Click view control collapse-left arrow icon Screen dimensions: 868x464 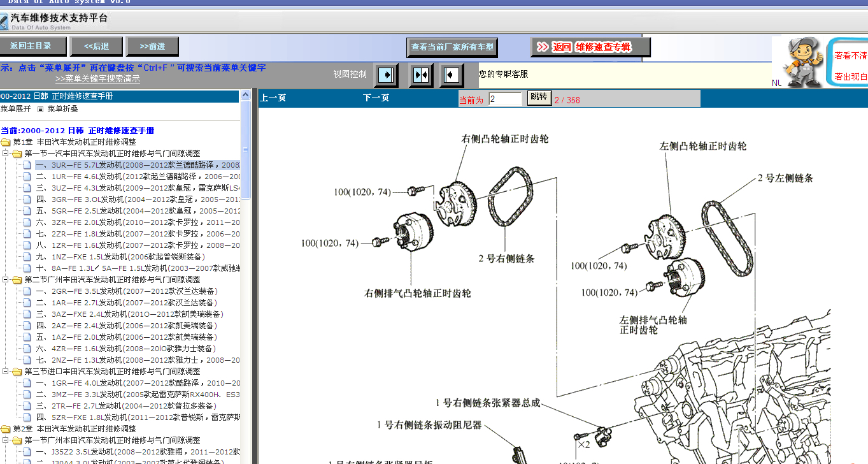point(452,75)
